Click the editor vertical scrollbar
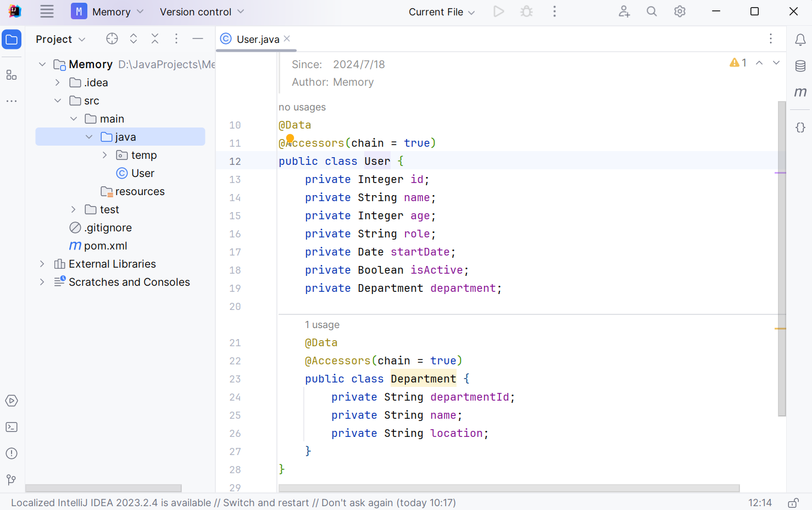Image resolution: width=812 pixels, height=510 pixels. [x=782, y=258]
